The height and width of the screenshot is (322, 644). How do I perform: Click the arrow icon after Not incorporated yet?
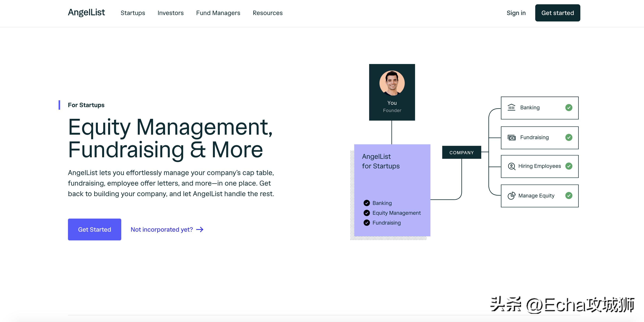200,229
